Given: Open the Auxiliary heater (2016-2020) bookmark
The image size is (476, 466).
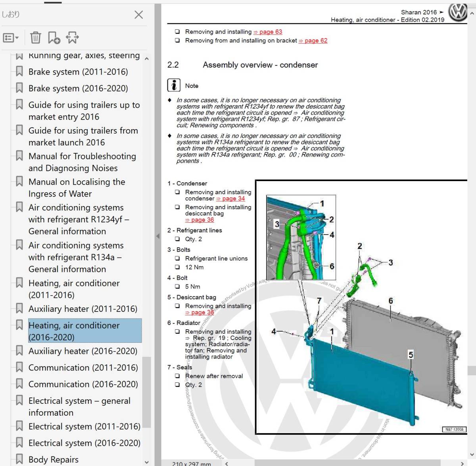Looking at the screenshot, I should (83, 351).
